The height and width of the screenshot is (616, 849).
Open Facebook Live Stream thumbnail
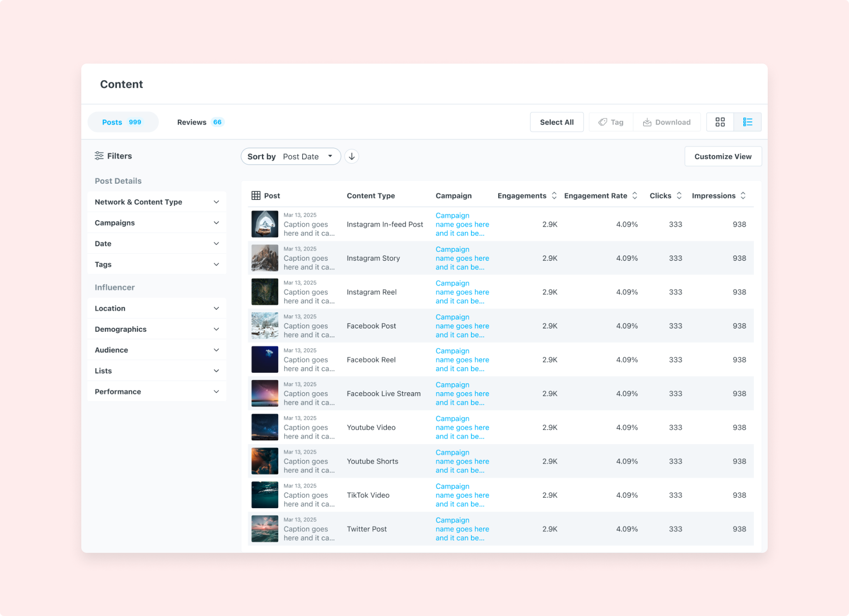[x=265, y=393]
